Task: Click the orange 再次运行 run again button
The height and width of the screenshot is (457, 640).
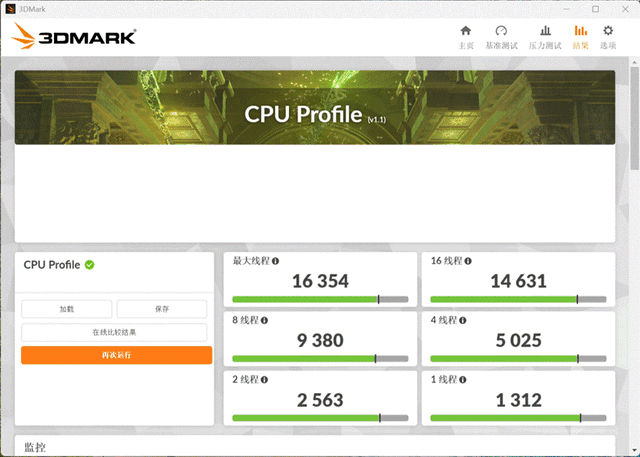Action: tap(117, 355)
